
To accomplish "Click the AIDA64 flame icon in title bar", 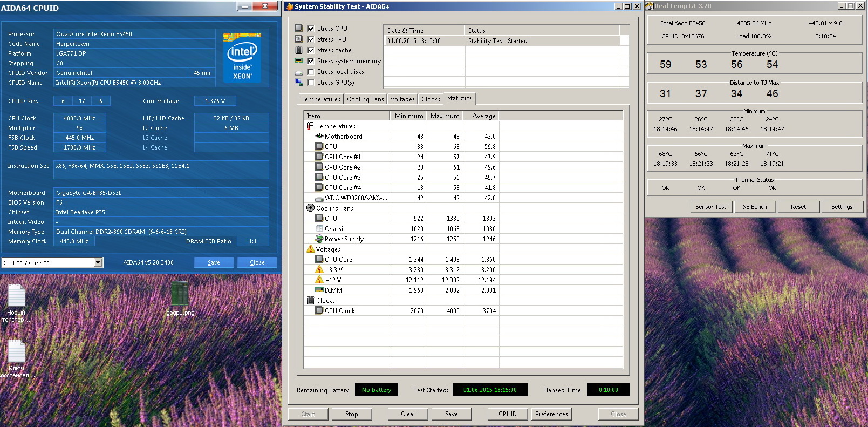I will coord(290,6).
